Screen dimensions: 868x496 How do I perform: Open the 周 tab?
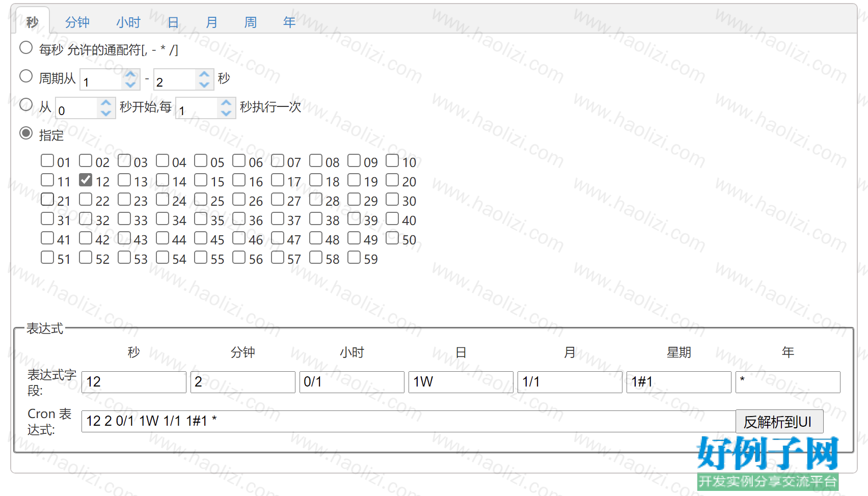pyautogui.click(x=251, y=22)
